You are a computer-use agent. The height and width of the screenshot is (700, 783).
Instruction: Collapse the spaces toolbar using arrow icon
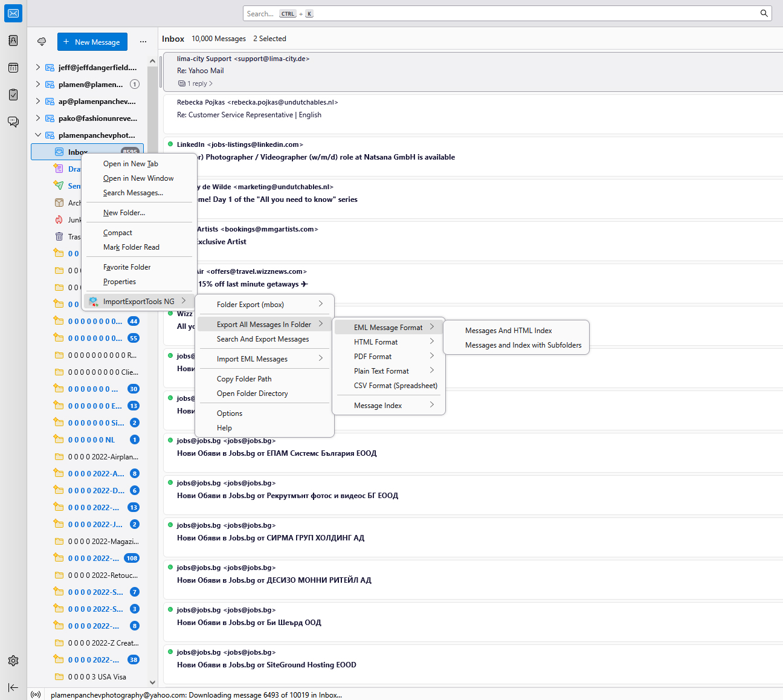[x=13, y=687]
